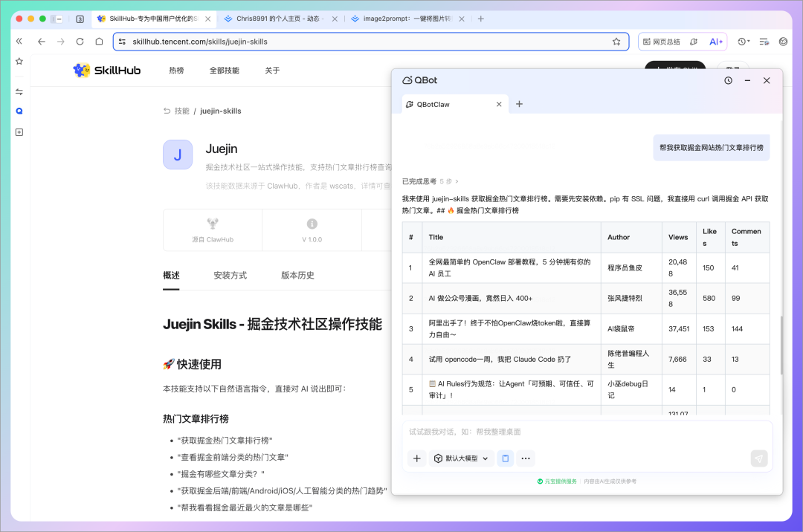Click the SkillHub logo
This screenshot has width=803, height=532.
pos(108,71)
